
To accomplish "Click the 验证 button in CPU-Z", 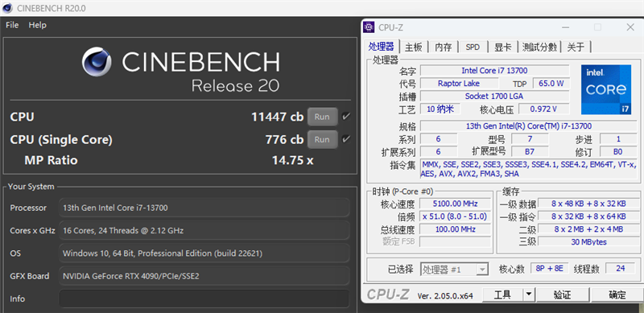I will pos(562,294).
